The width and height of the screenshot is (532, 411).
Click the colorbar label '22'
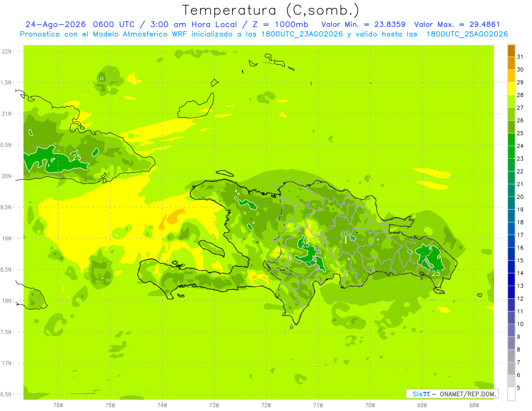pyautogui.click(x=520, y=171)
